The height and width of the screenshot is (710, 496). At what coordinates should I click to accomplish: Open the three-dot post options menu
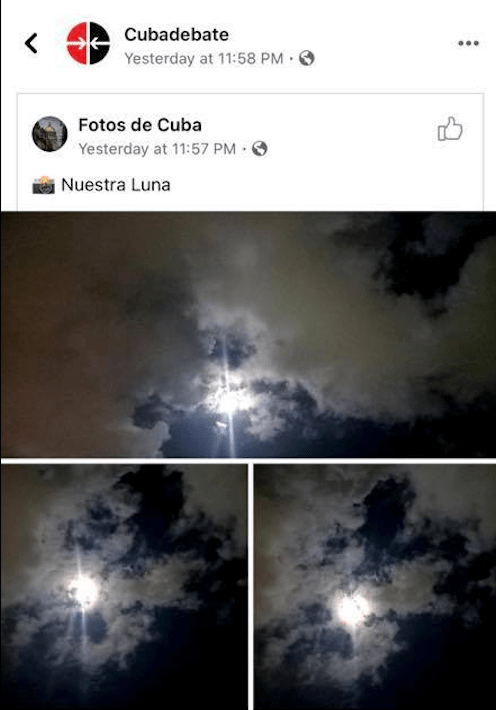(x=468, y=43)
